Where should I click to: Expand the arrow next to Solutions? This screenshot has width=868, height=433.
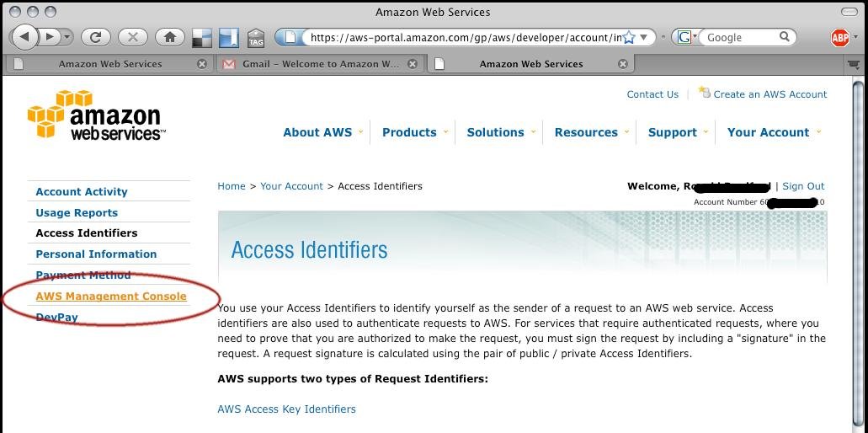point(533,131)
